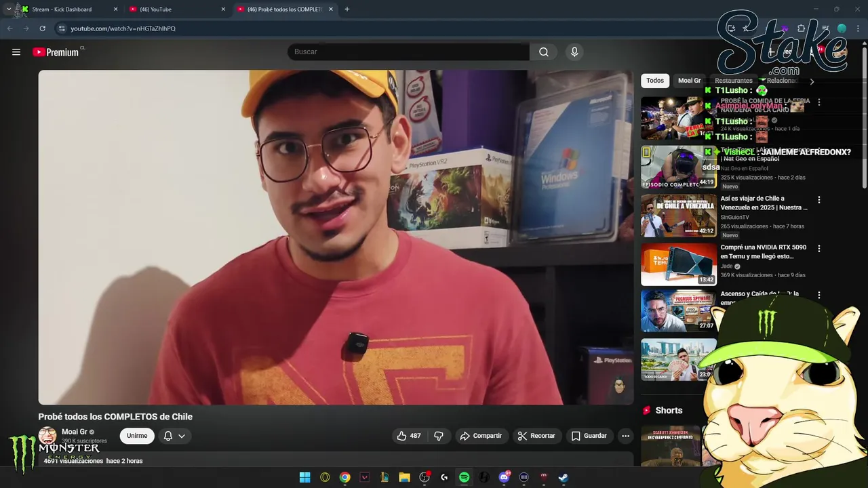
Task: Open the Moai Gr channel name link
Action: pos(75,432)
